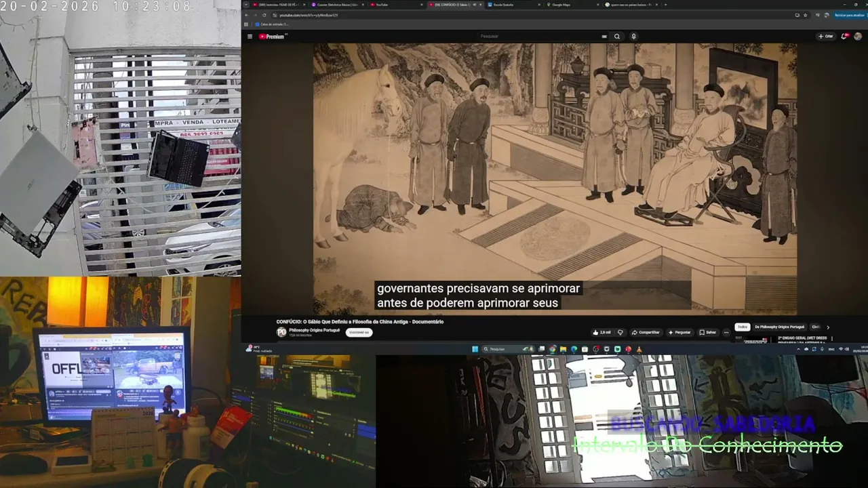This screenshot has height=488, width=868.
Task: Start voice search with the microphone icon
Action: (x=633, y=37)
